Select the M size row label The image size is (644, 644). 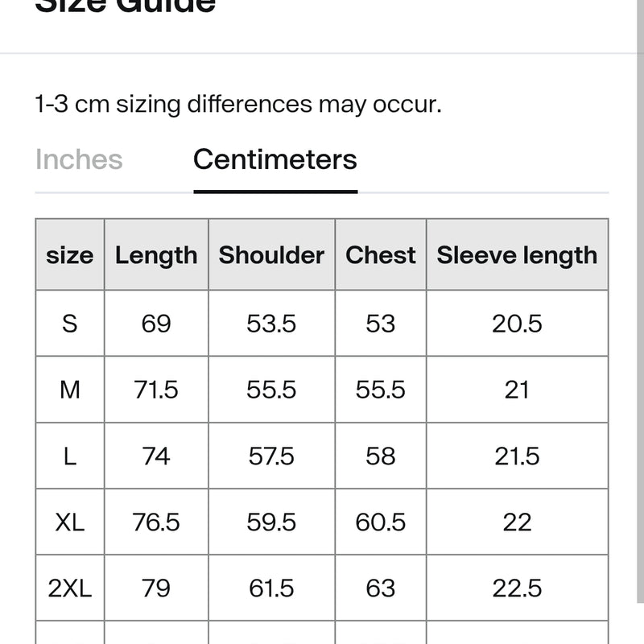coord(69,390)
